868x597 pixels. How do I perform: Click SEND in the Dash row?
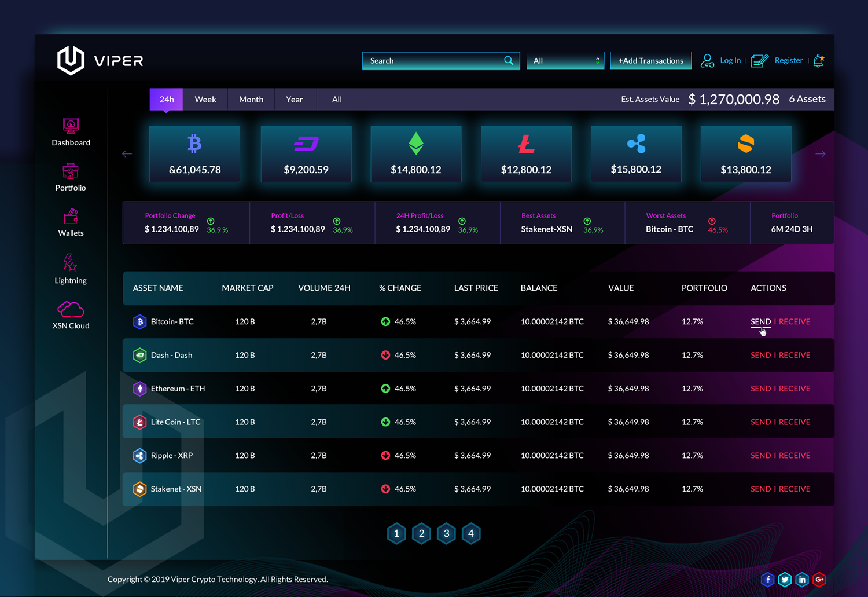[x=760, y=355]
